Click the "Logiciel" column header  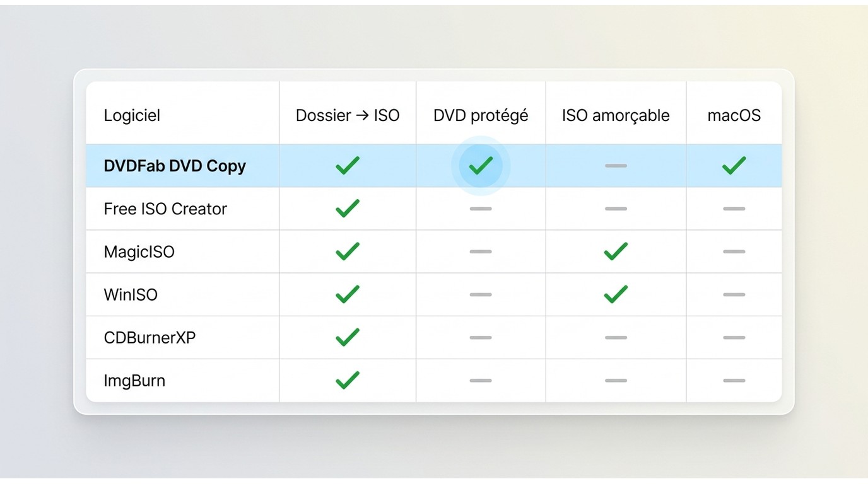[x=132, y=115]
